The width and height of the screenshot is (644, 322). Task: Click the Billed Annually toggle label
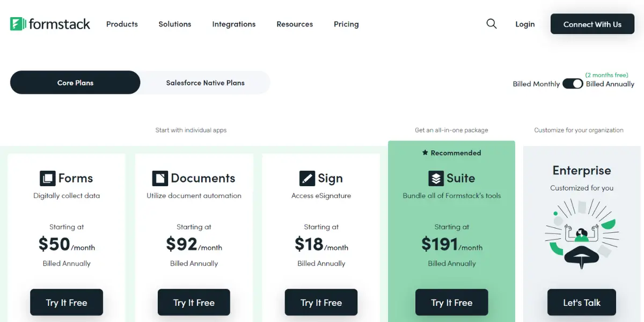click(x=610, y=84)
